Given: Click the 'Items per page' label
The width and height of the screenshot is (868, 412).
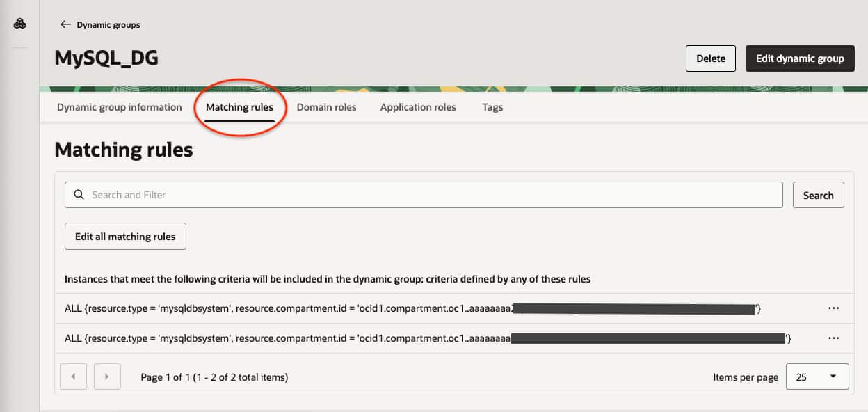Looking at the screenshot, I should point(746,377).
